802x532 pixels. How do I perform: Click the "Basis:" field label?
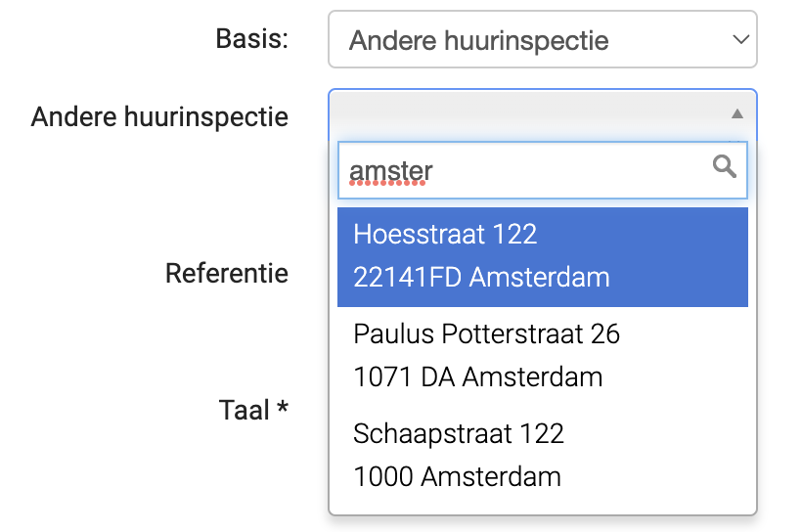(251, 40)
